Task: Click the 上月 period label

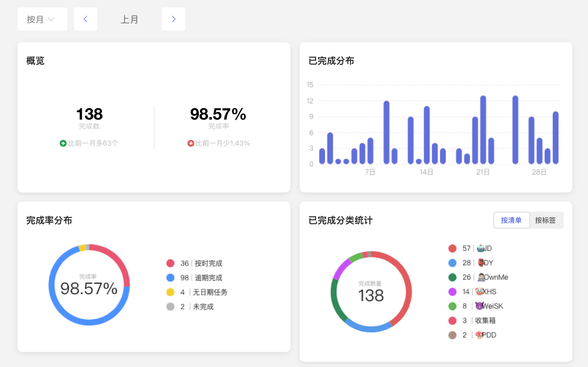Action: [129, 19]
